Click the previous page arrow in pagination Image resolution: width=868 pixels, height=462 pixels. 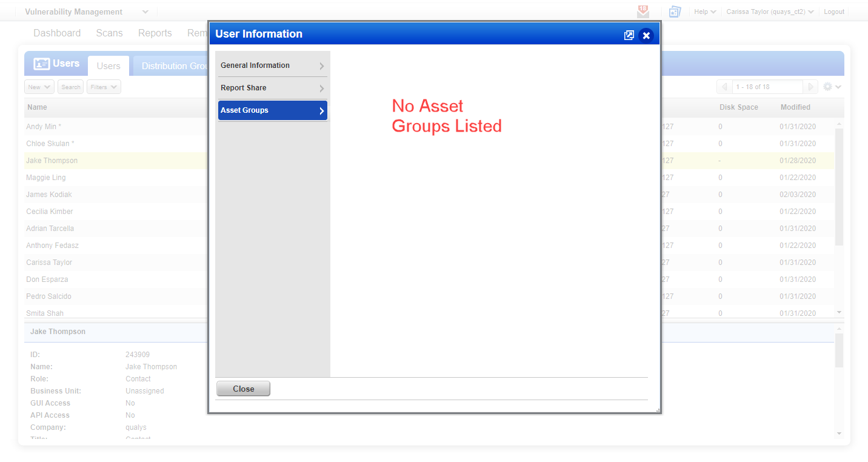coord(725,86)
